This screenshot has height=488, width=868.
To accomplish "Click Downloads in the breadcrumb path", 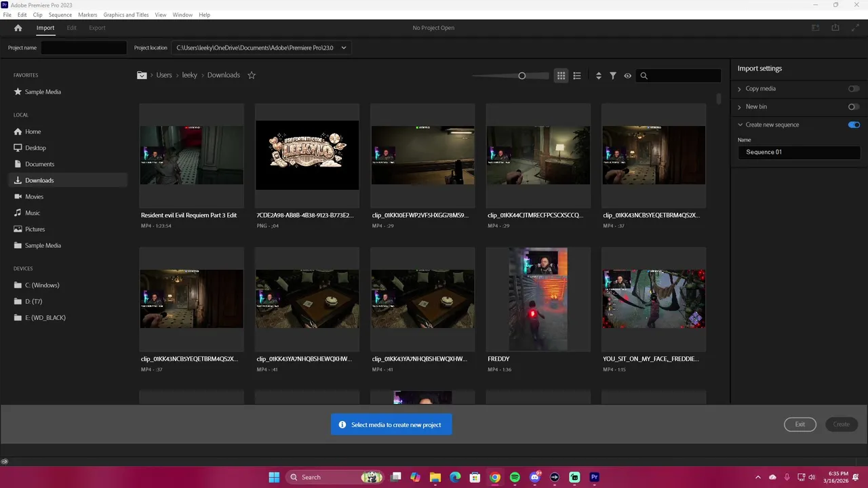I will (x=224, y=75).
